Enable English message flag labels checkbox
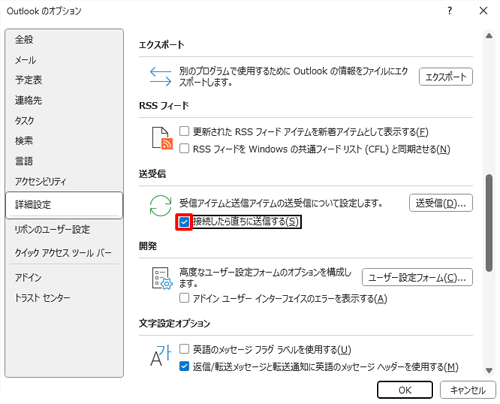 (x=184, y=349)
